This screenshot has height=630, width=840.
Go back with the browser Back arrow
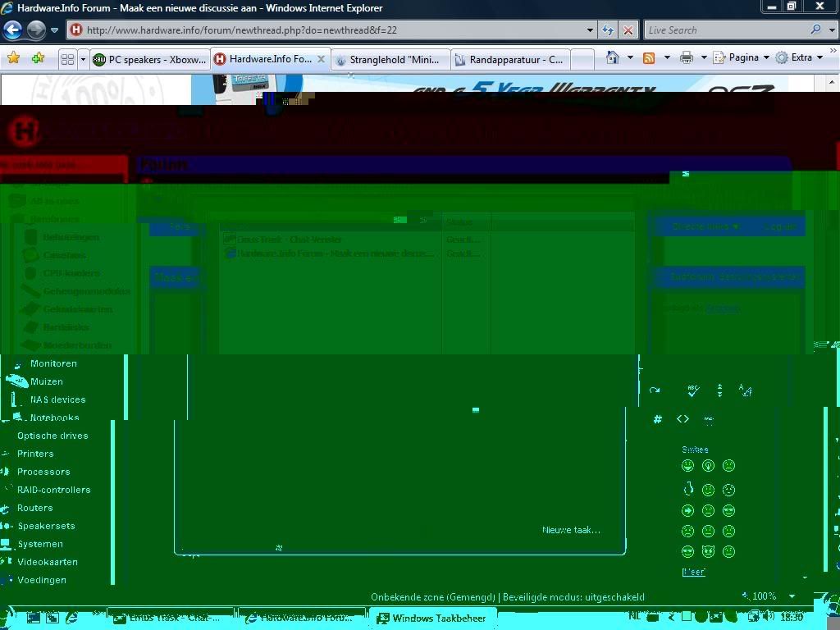coord(12,30)
